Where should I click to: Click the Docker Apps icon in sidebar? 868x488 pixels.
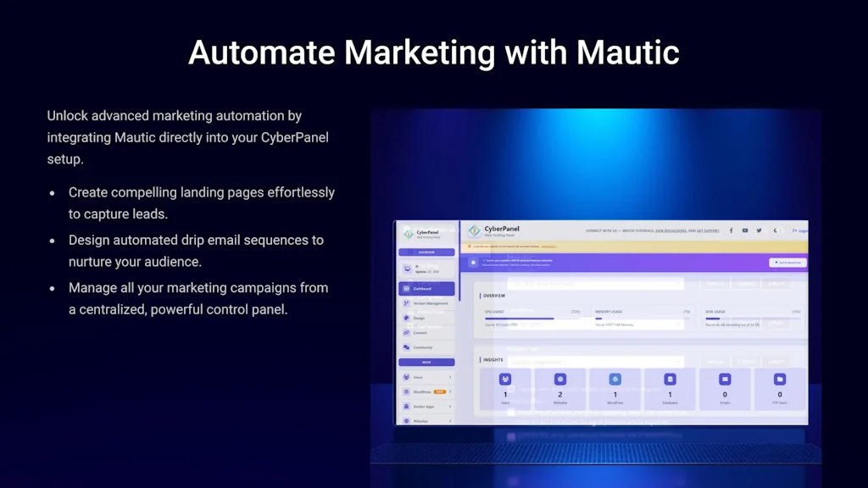pyautogui.click(x=406, y=406)
